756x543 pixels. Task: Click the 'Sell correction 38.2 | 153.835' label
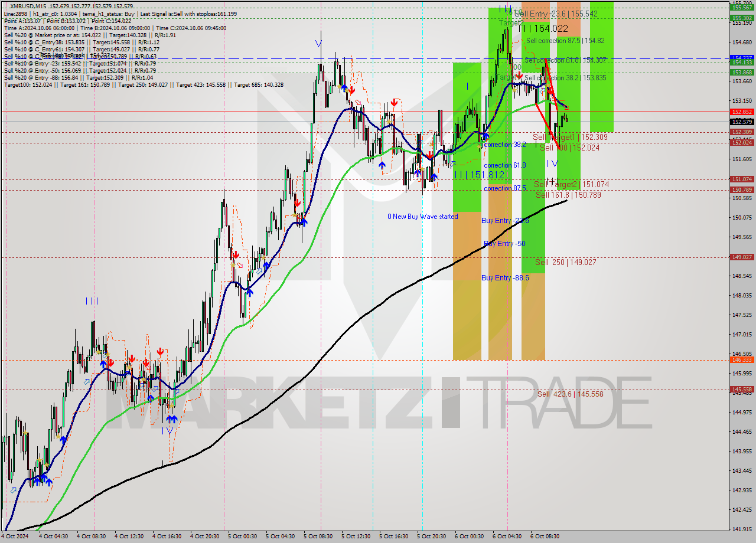point(565,78)
